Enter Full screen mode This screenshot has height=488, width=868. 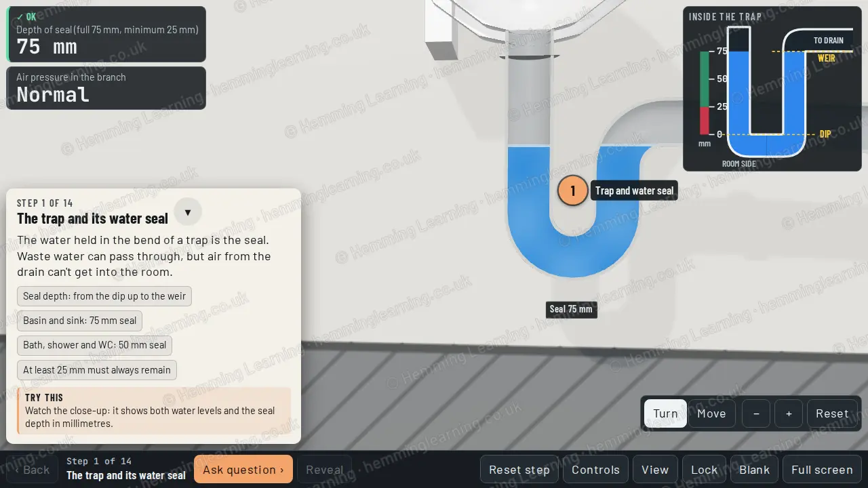[822, 470]
